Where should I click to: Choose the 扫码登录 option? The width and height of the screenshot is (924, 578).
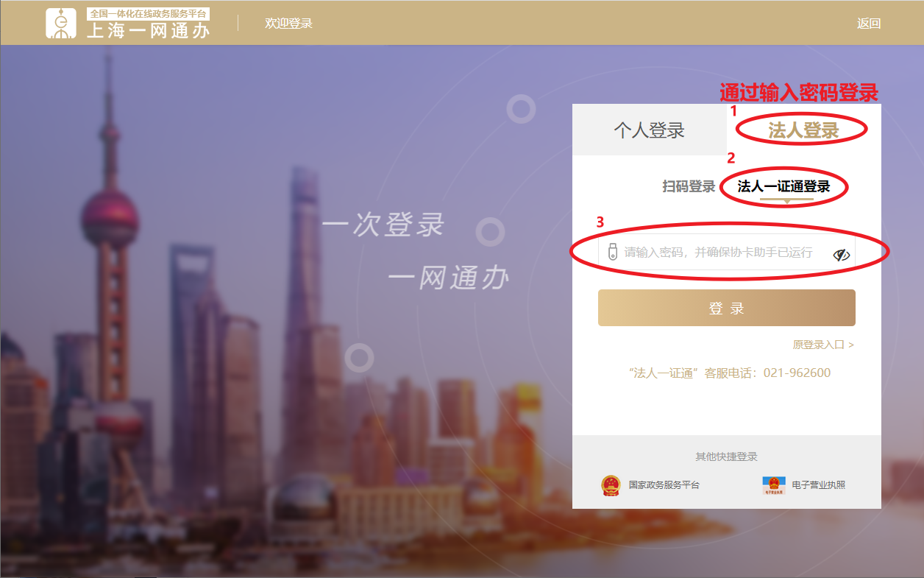689,187
